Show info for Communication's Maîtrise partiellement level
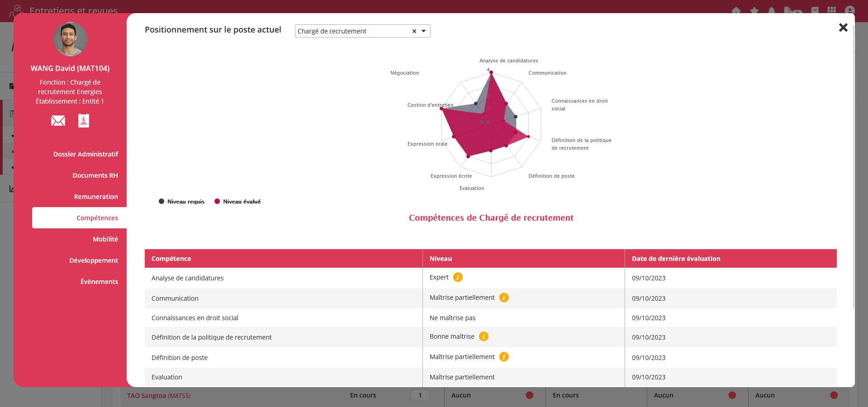868x407 pixels. [x=504, y=298]
